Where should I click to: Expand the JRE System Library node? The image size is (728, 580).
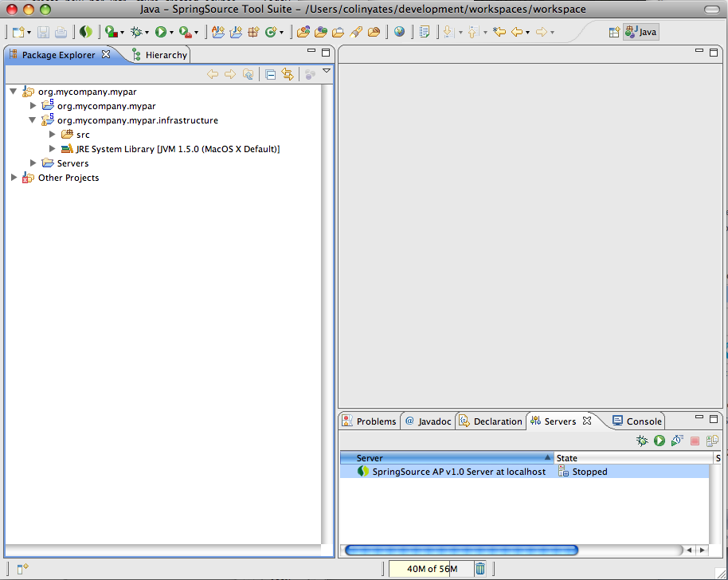coord(52,149)
